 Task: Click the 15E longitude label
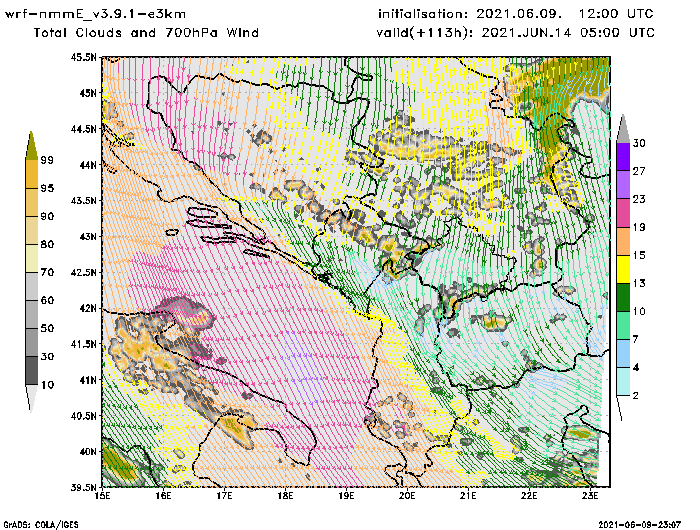(x=103, y=496)
